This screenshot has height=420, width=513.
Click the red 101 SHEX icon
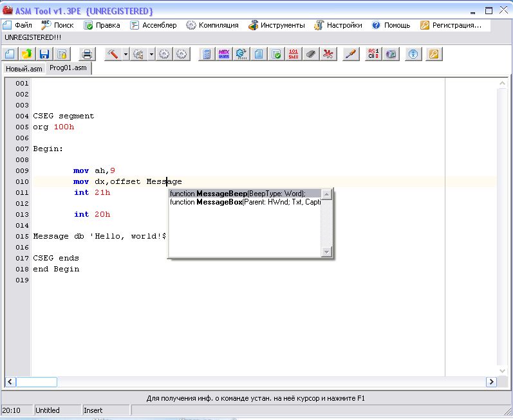[294, 54]
